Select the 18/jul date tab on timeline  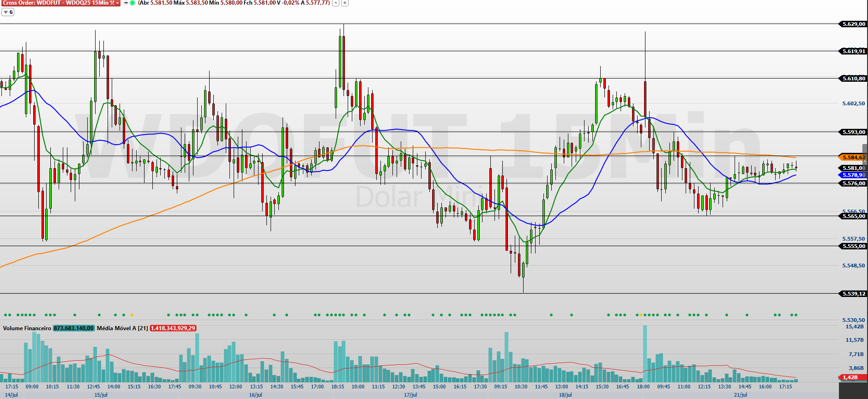(565, 395)
